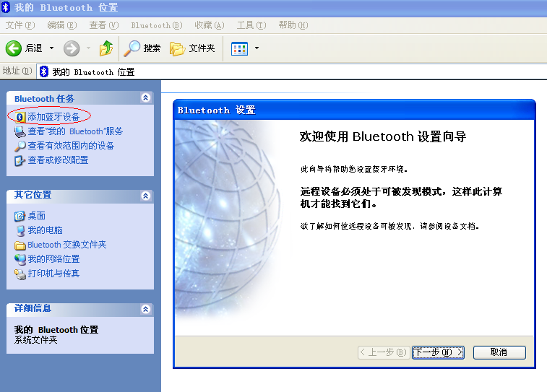The image size is (547, 392).
Task: Click the 添加蓝牙设备 link
Action: click(53, 117)
